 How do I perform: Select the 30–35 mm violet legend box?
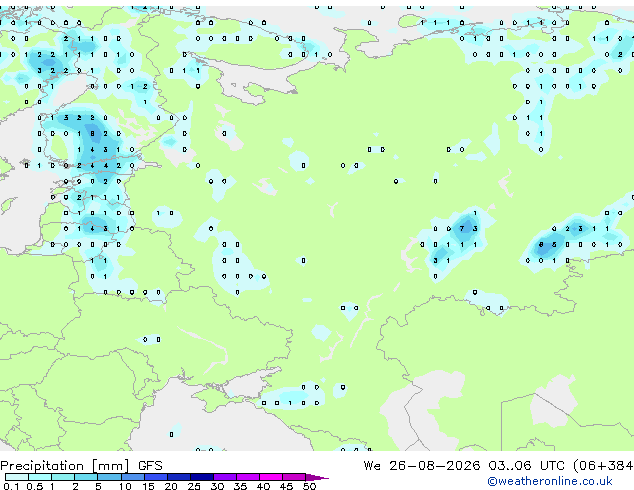click(224, 477)
